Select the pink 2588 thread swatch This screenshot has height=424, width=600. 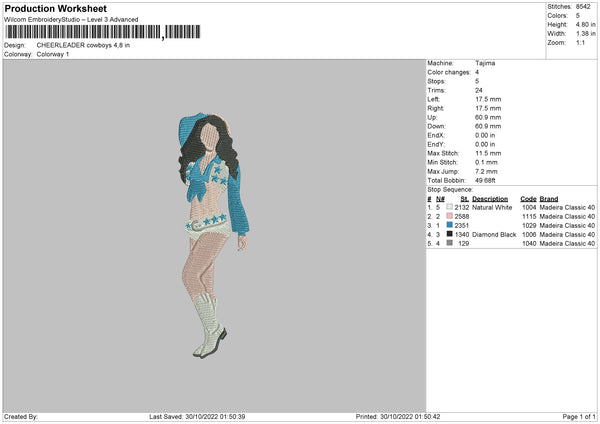tap(449, 217)
